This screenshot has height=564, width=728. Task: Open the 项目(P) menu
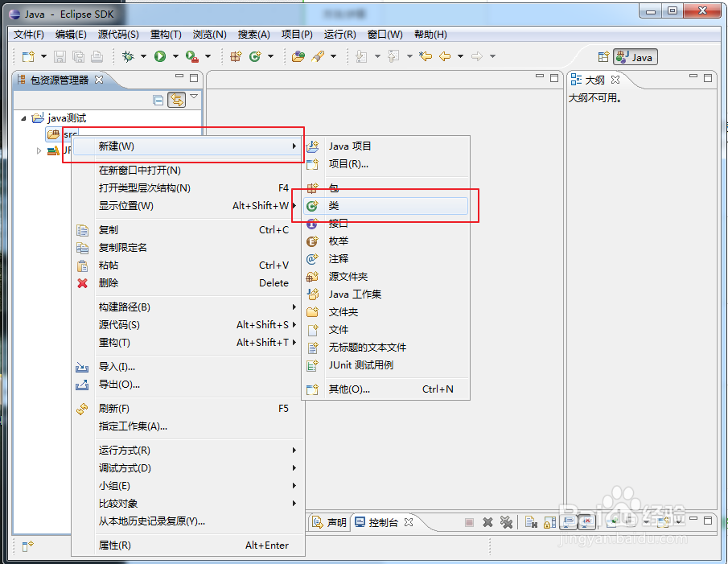point(297,35)
